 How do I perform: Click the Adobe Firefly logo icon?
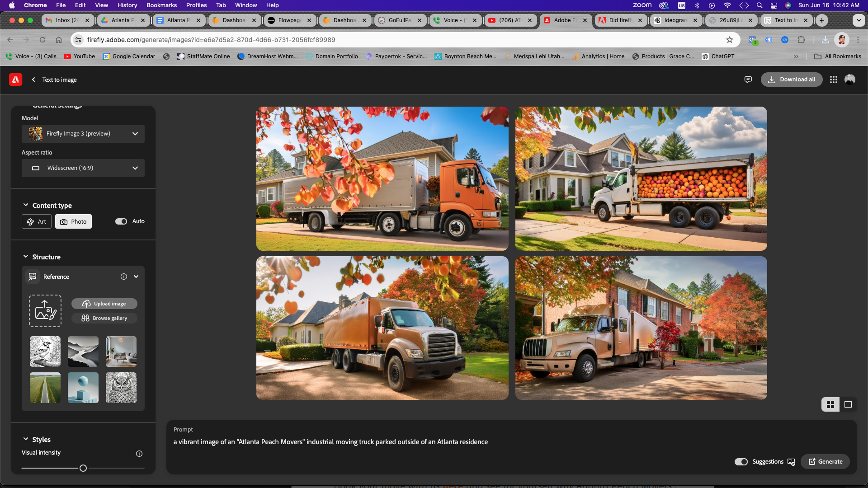pos(15,80)
